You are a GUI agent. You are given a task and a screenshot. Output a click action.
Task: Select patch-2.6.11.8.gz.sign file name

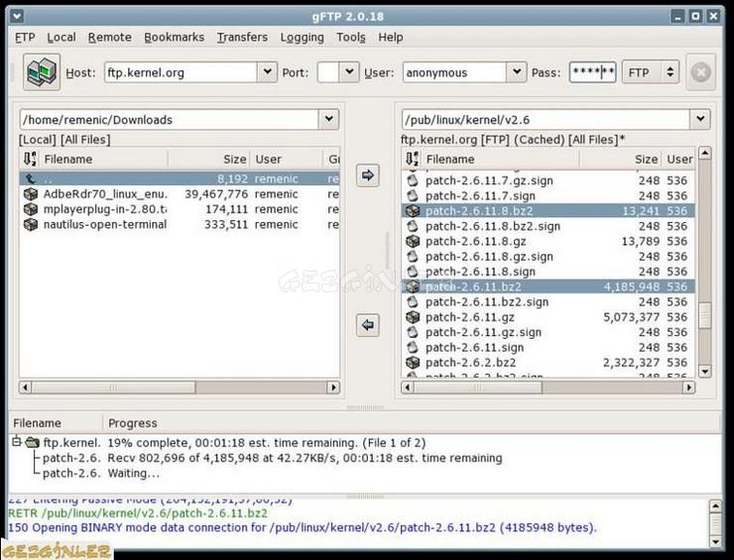pos(489,257)
